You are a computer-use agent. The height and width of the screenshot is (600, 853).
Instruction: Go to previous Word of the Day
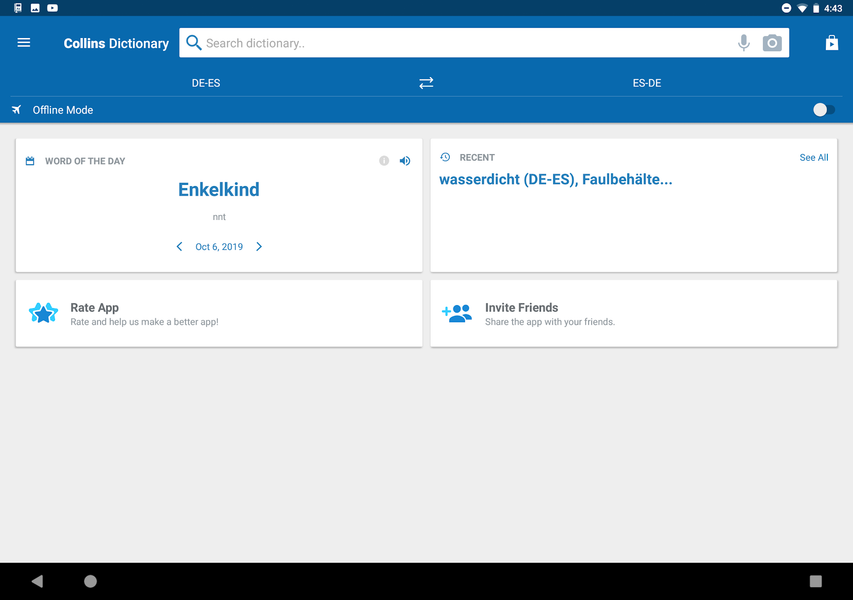(x=180, y=247)
